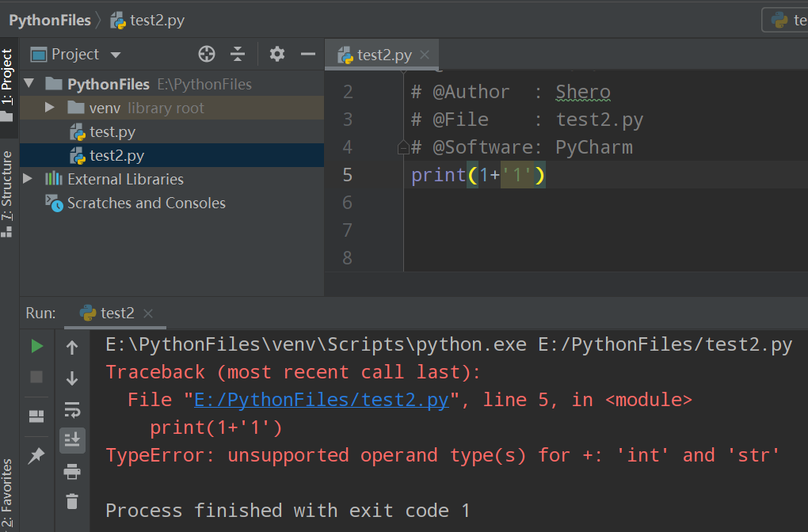Click Restore Layout icon in Run panel
The image size is (808, 532).
pyautogui.click(x=36, y=416)
